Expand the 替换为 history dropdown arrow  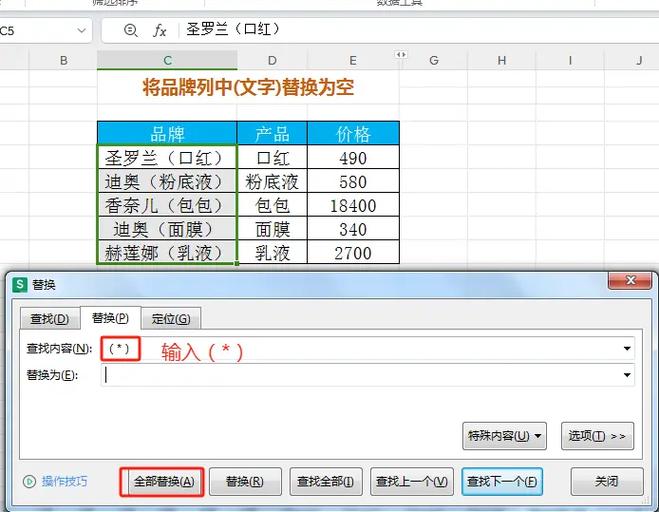[627, 375]
